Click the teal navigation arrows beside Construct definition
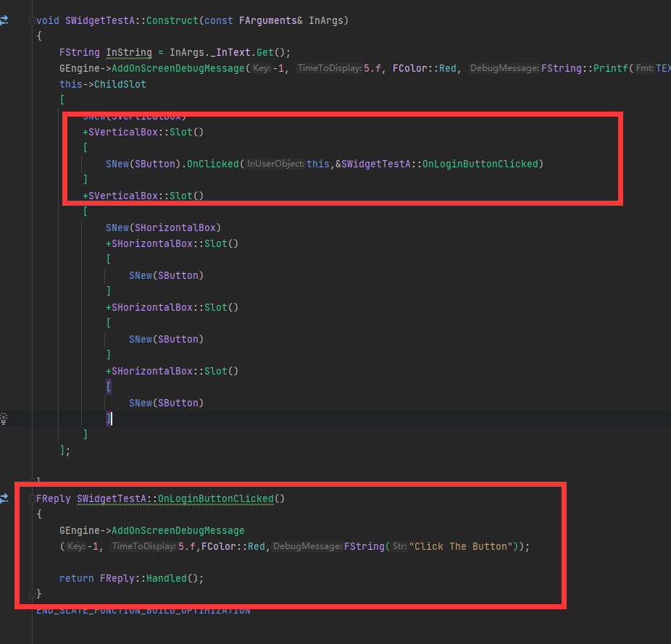Screen dimensions: 671x644 [5, 20]
